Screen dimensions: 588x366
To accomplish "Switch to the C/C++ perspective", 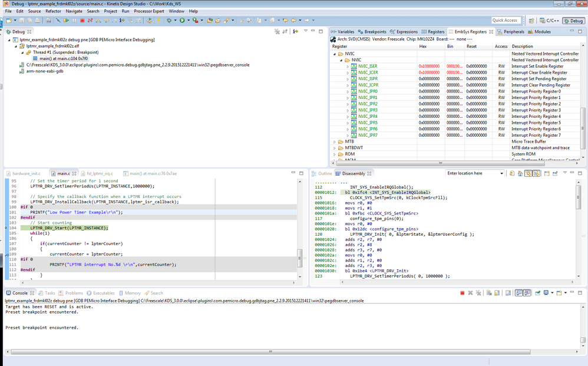I will [x=550, y=21].
